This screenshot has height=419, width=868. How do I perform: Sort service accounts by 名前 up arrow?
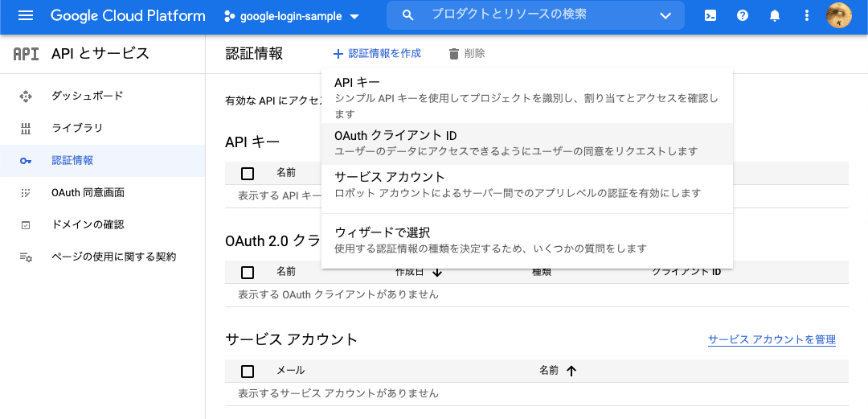pyautogui.click(x=572, y=372)
